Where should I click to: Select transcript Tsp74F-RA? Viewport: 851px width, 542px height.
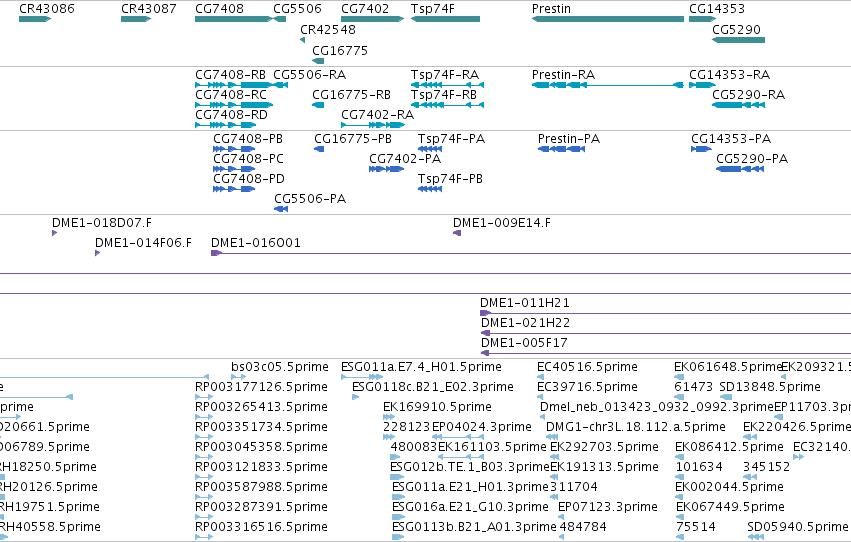[447, 85]
